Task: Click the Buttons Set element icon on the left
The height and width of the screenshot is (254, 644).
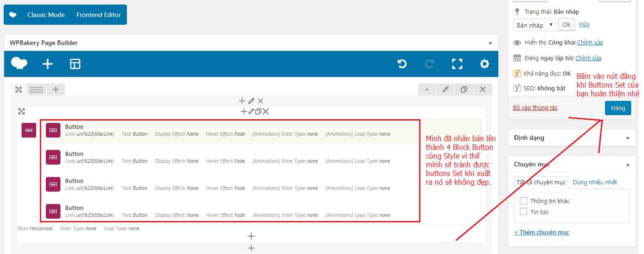Action: (29, 130)
